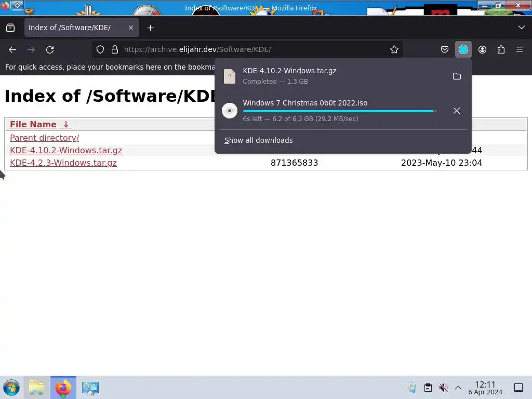Download KDE-4.10.2-Windows.tar.gz link in listing

[66, 150]
